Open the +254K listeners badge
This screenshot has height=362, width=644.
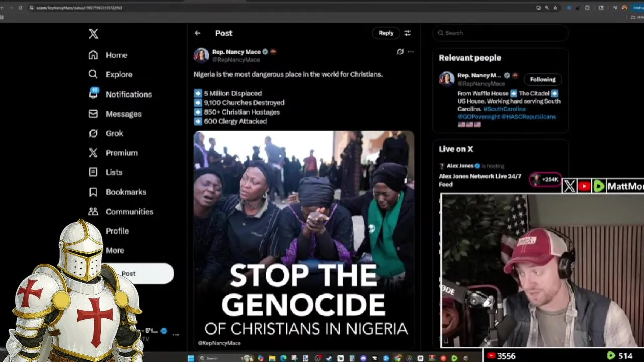(x=546, y=179)
